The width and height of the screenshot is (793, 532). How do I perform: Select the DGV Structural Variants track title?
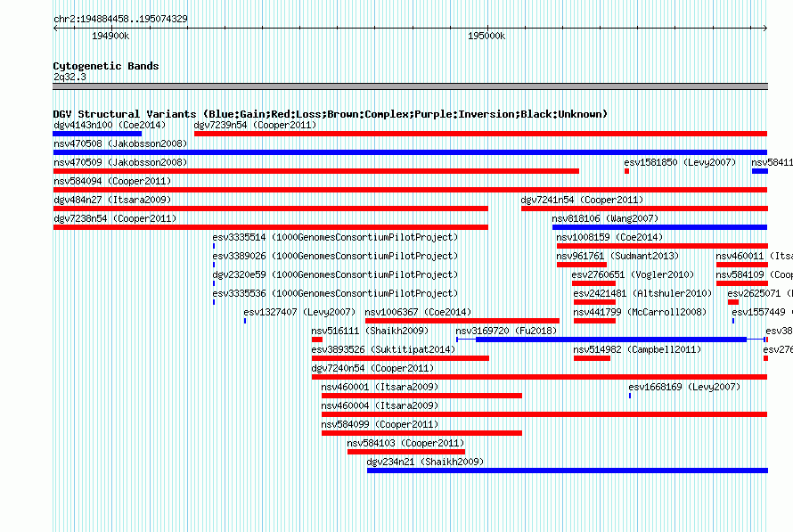[331, 114]
